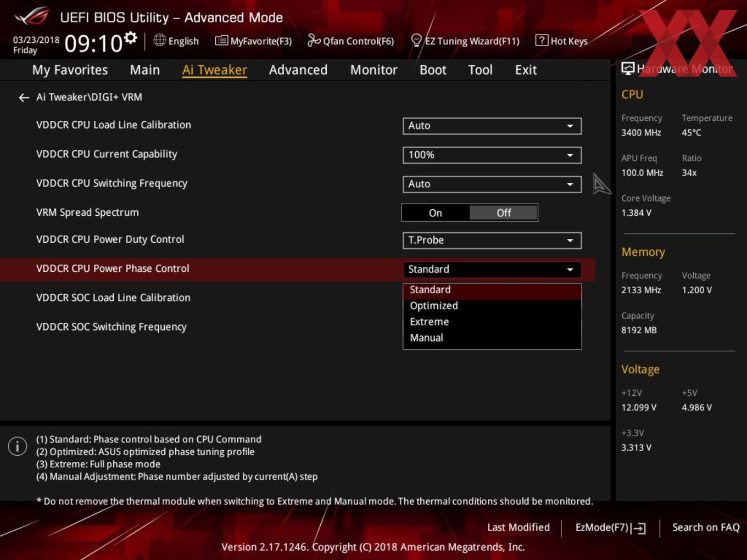Turn VRM Spread Spectrum Off
The image size is (747, 560).
point(504,213)
